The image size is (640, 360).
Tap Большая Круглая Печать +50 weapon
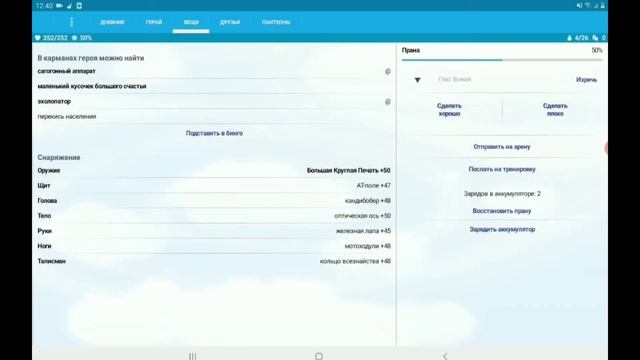[349, 170]
